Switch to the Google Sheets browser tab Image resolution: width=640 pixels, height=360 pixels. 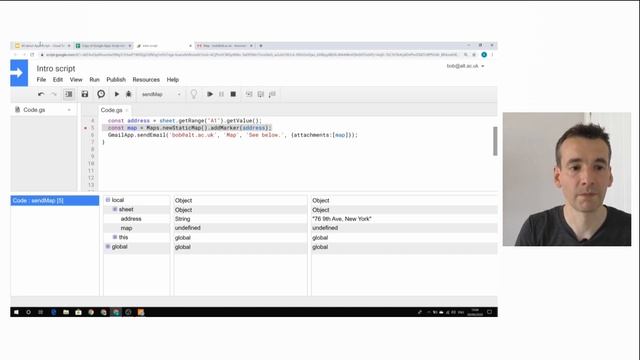point(104,46)
